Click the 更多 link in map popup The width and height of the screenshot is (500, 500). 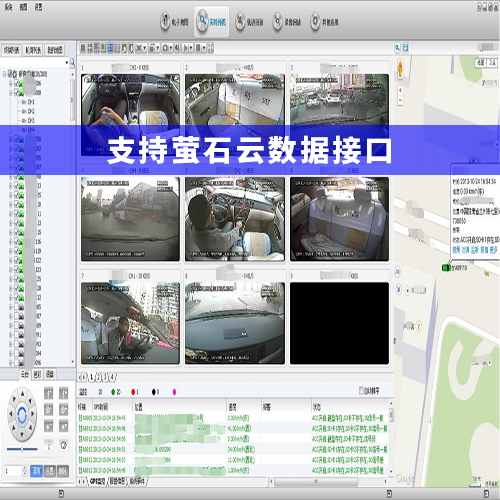tap(493, 250)
